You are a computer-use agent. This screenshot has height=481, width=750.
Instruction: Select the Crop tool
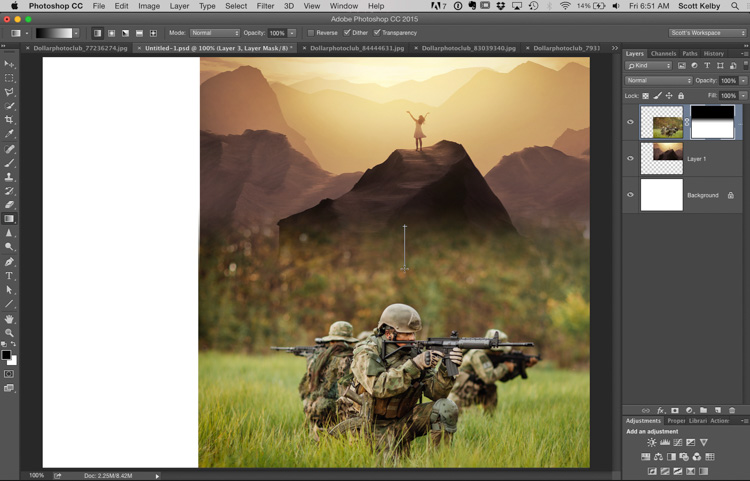click(10, 120)
